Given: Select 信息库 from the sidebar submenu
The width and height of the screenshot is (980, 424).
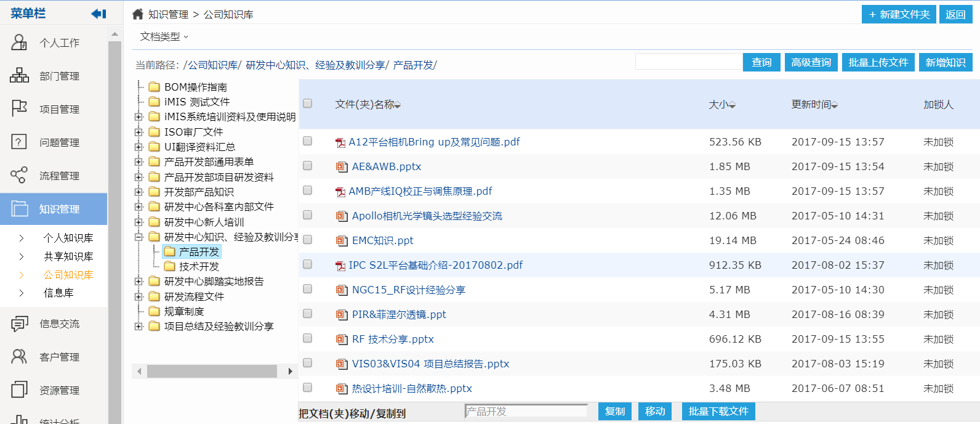Looking at the screenshot, I should pos(58,293).
